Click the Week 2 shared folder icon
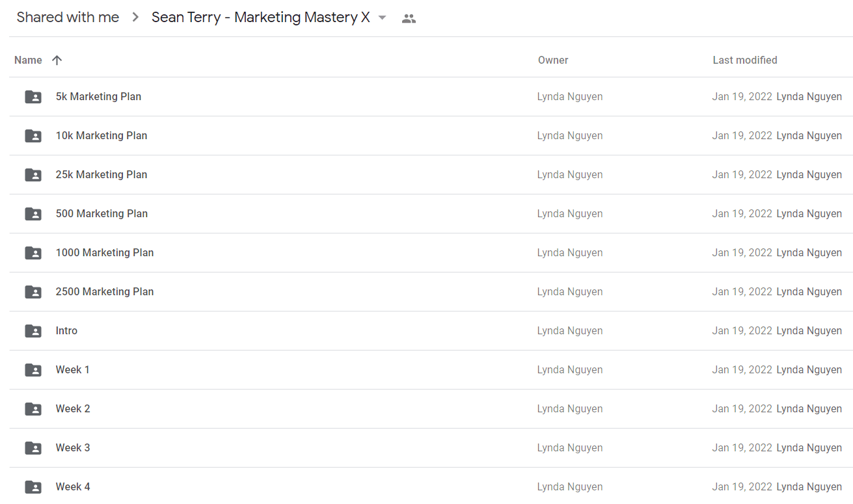This screenshot has width=853, height=504. (x=33, y=409)
